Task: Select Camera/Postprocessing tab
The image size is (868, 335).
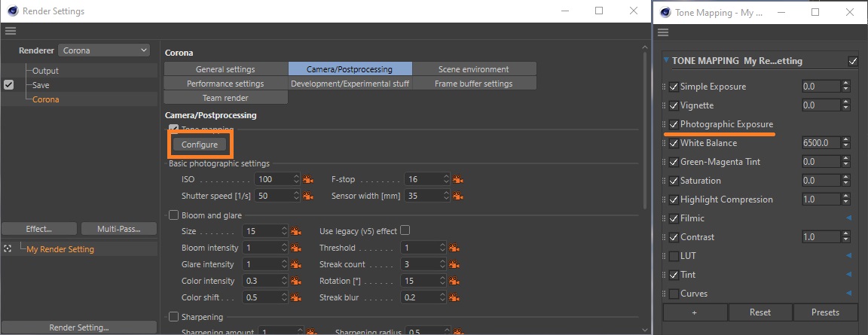Action: pos(350,69)
